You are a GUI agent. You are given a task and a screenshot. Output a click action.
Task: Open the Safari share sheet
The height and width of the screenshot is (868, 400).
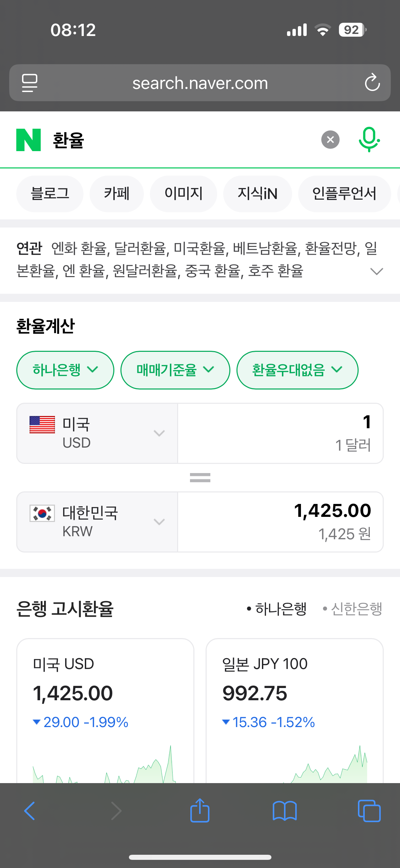pos(200,811)
